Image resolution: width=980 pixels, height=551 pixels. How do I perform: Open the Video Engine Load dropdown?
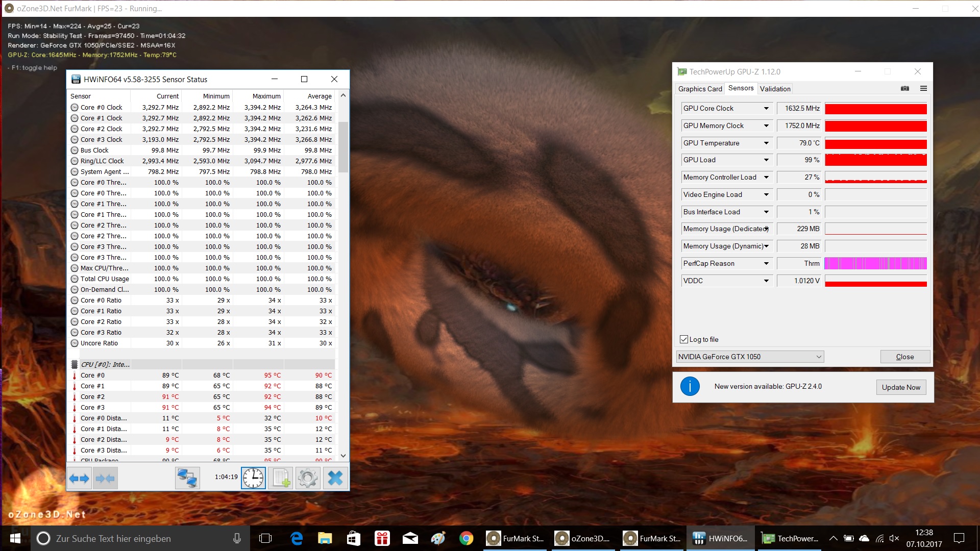pyautogui.click(x=766, y=194)
